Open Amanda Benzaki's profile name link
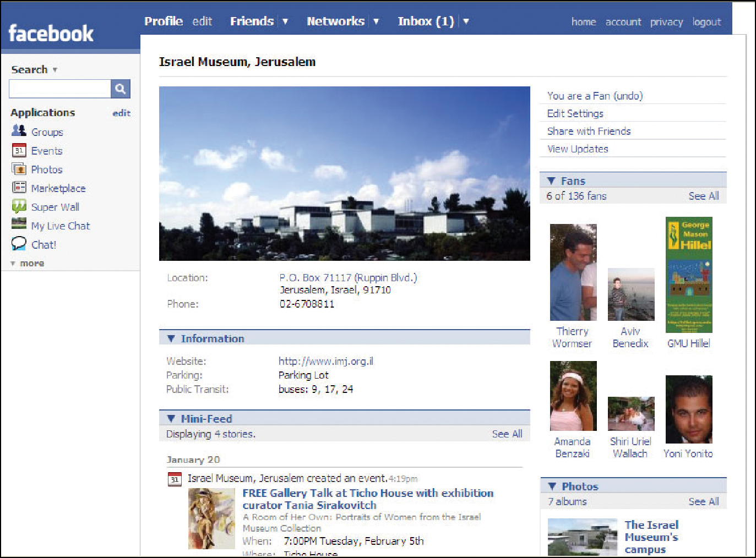 (573, 447)
